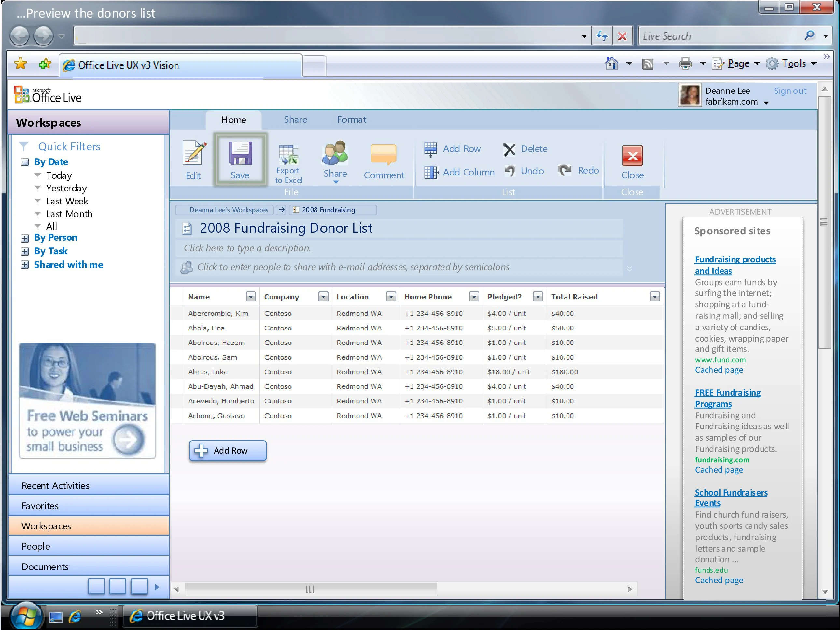Switch to the Format ribbon tab
Viewport: 840px width, 630px height.
352,119
